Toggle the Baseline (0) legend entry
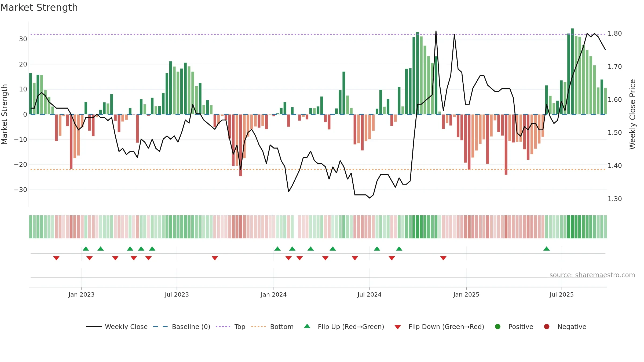This screenshot has width=644, height=362. pyautogui.click(x=182, y=327)
